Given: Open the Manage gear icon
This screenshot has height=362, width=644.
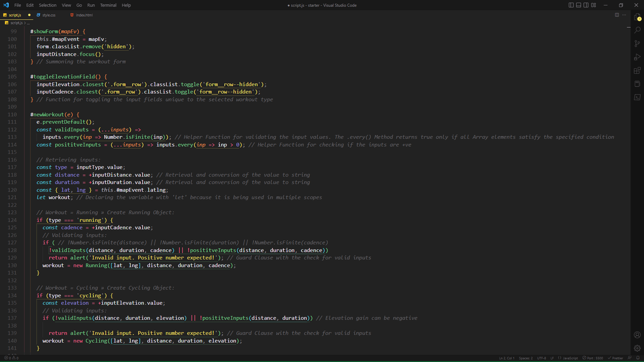Looking at the screenshot, I should [x=637, y=348].
